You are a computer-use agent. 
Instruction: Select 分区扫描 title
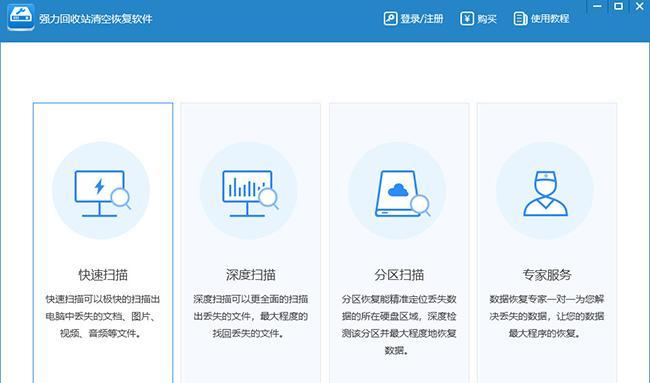point(399,275)
